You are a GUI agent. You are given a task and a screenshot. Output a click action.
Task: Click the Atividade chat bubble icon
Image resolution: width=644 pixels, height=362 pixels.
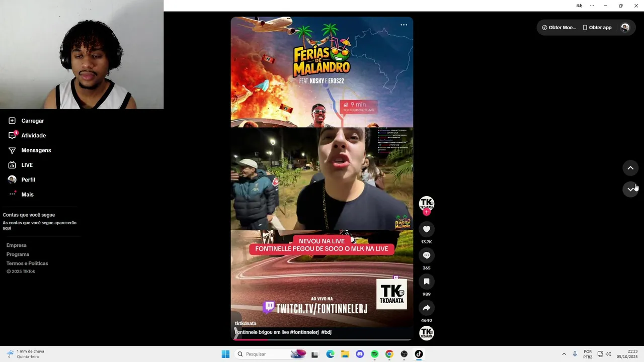pyautogui.click(x=12, y=135)
